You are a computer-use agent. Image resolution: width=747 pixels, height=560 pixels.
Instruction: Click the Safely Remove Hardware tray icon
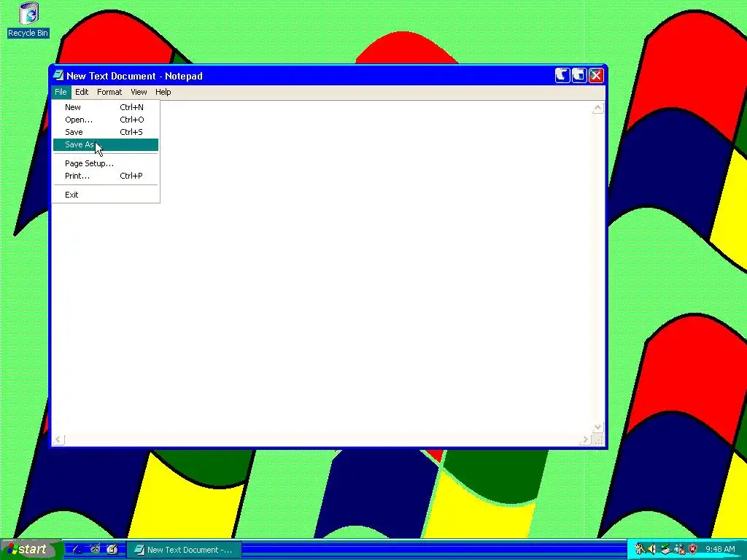pyautogui.click(x=665, y=549)
